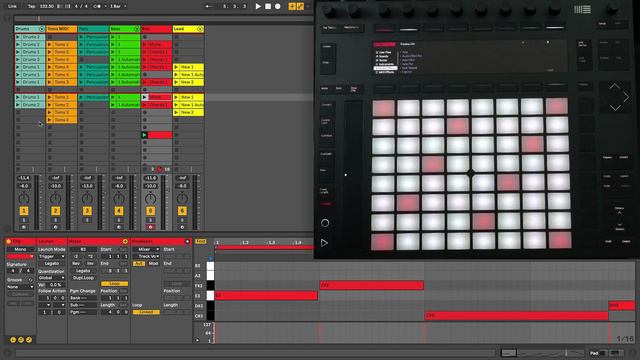Viewport: 640px width, 360px height.
Task: Toggle the yellow Loop switch in Notes box
Action: [x=114, y=284]
